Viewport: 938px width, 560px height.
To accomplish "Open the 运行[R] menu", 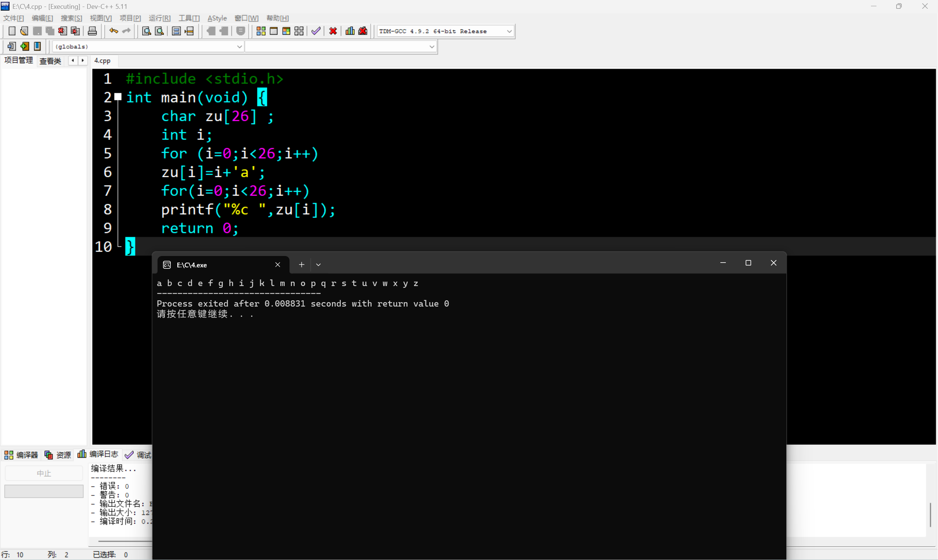I will point(159,18).
